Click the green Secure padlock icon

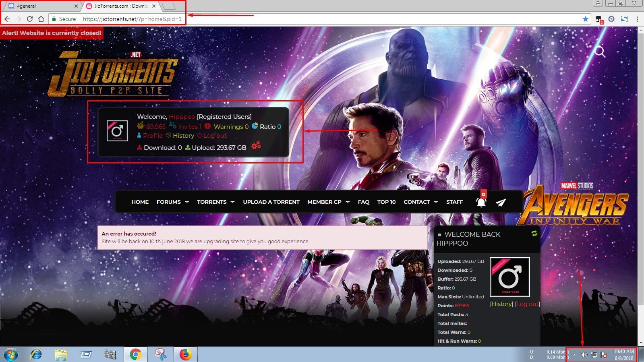pos(54,19)
